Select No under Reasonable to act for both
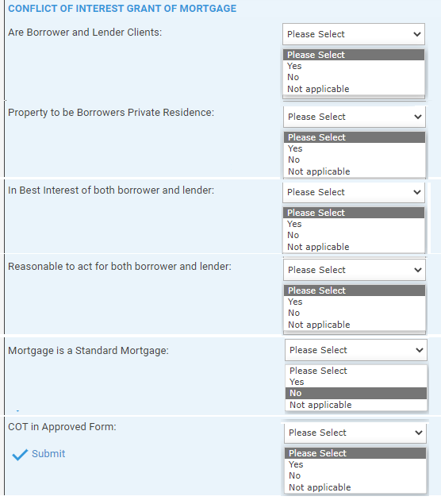This screenshot has width=441, height=504. pos(355,313)
